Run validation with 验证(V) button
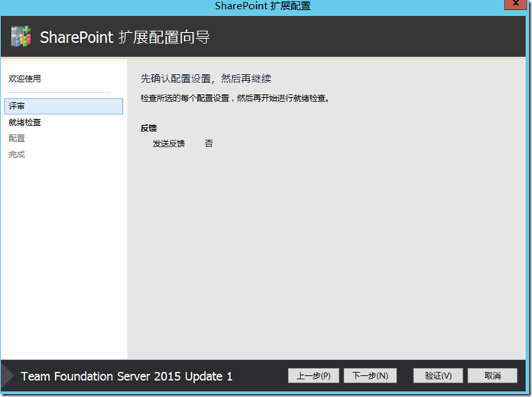The height and width of the screenshot is (397, 532). tap(438, 376)
